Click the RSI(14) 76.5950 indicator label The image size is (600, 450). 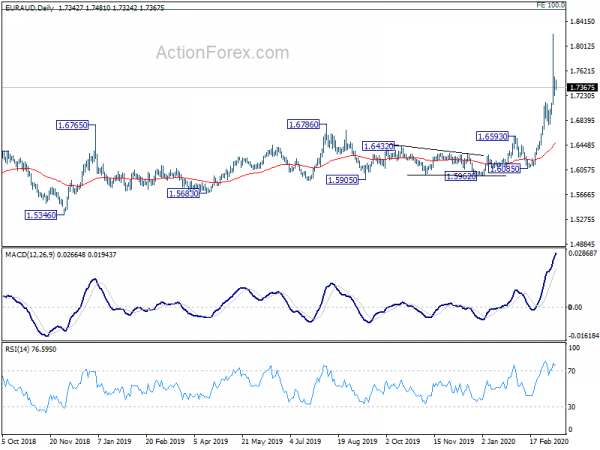tap(31, 349)
